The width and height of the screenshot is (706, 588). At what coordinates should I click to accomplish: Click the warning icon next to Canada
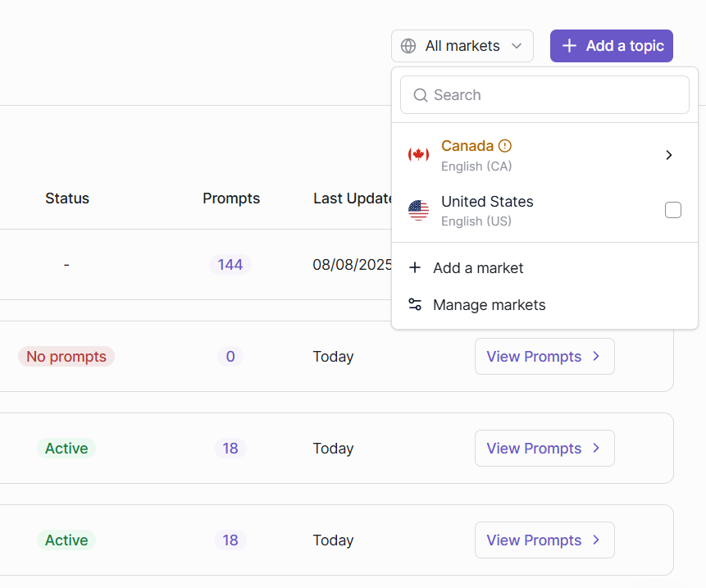tap(506, 145)
